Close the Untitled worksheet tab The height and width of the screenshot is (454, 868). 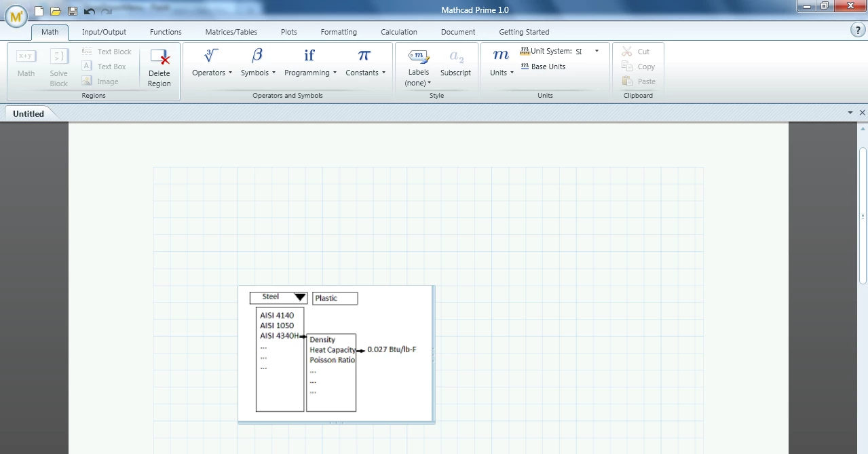[x=863, y=113]
